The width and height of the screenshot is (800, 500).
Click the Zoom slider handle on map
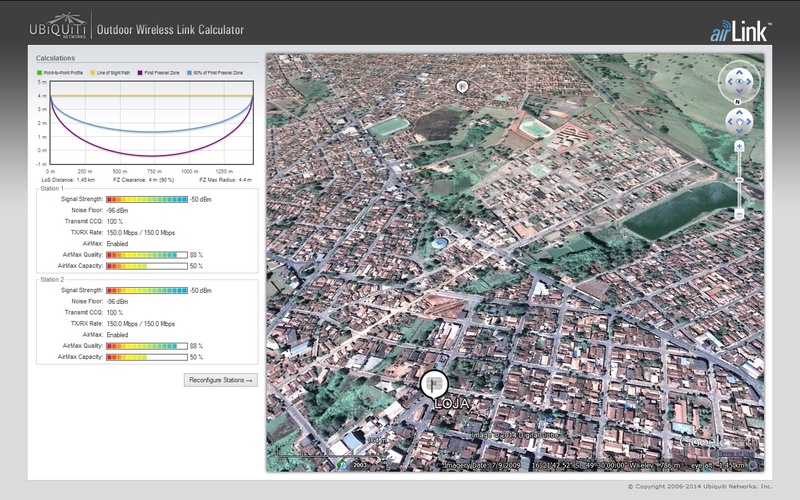pos(739,180)
